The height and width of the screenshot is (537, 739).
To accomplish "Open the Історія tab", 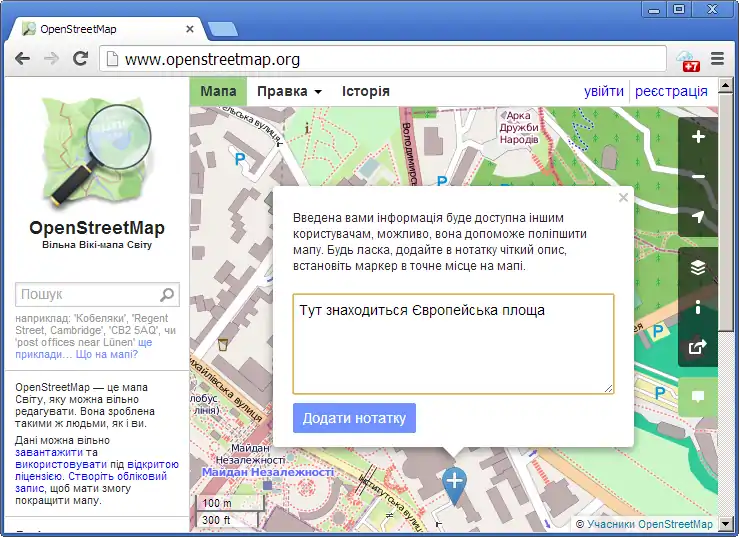I will [x=365, y=91].
